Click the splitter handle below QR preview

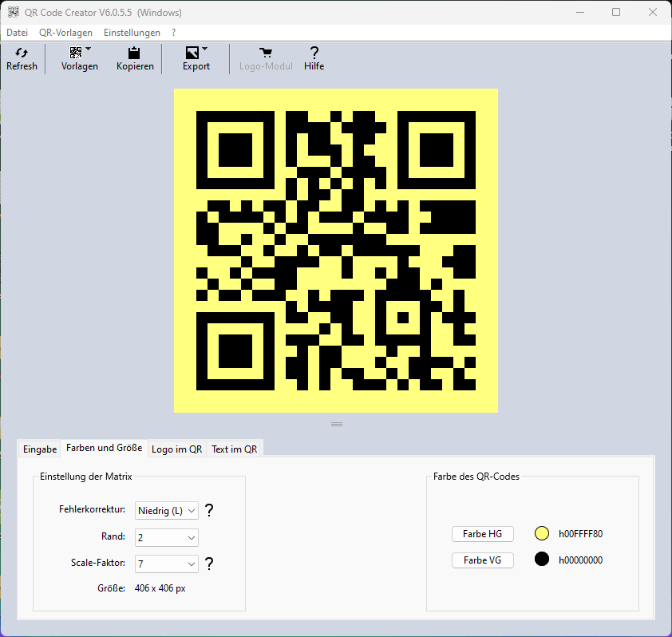coord(337,425)
